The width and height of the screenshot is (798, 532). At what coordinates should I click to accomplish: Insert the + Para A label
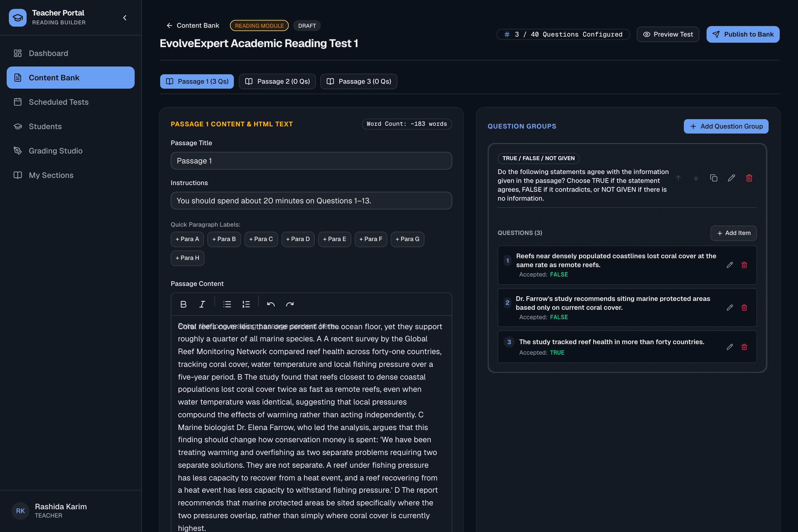coord(187,239)
